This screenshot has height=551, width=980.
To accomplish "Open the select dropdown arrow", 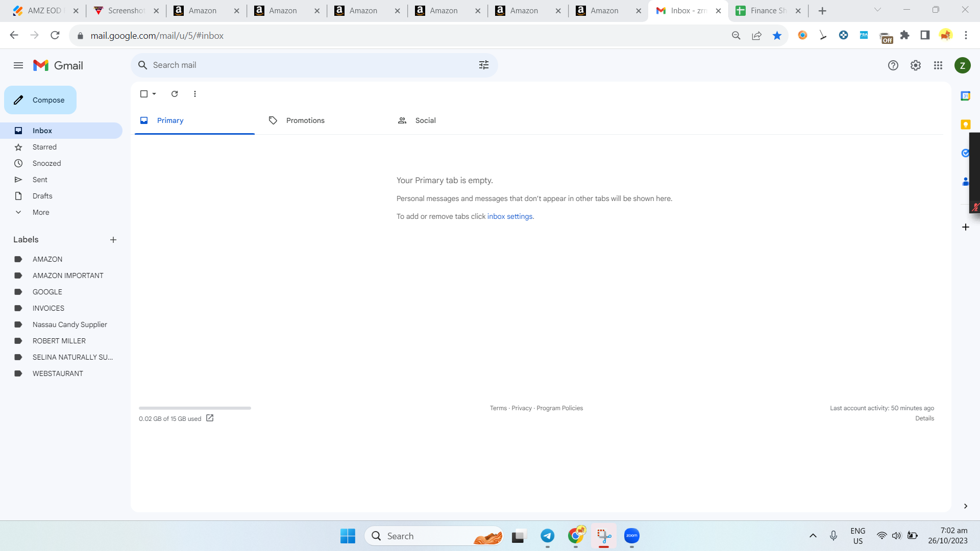I will pos(154,94).
